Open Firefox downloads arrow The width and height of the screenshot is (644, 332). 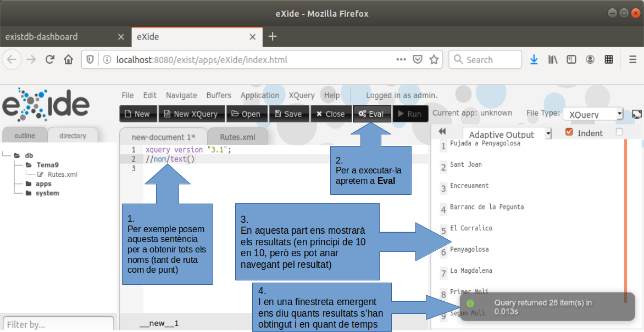tap(534, 59)
